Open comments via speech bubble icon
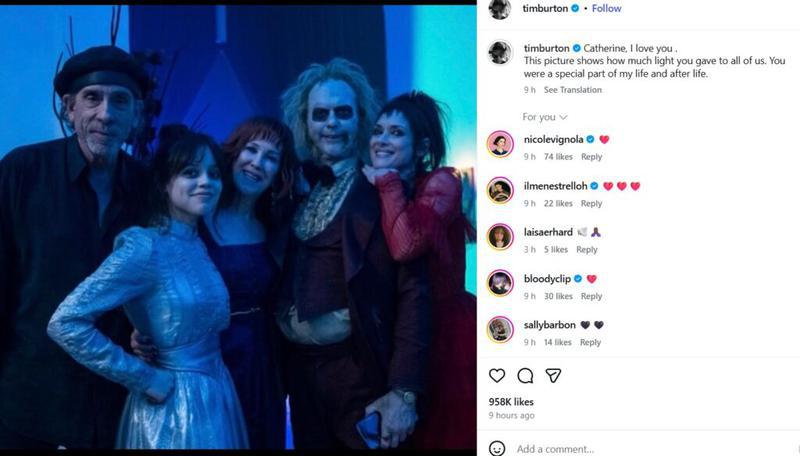Viewport: 800px width, 456px height. click(525, 376)
